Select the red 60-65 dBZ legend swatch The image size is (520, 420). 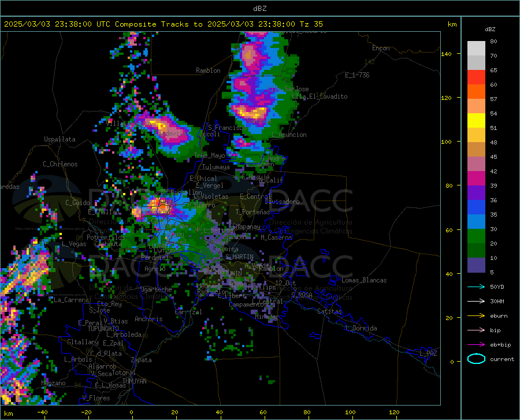(476, 77)
